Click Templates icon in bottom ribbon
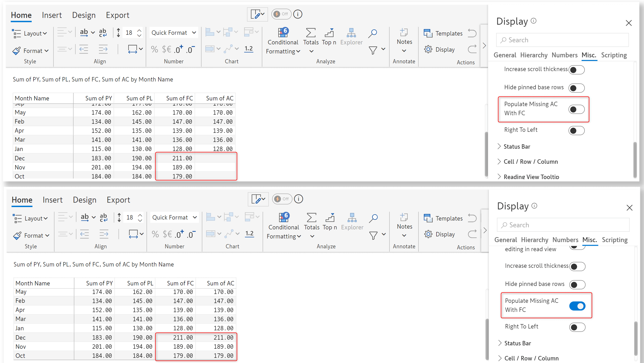This screenshot has height=363, width=644. [428, 218]
